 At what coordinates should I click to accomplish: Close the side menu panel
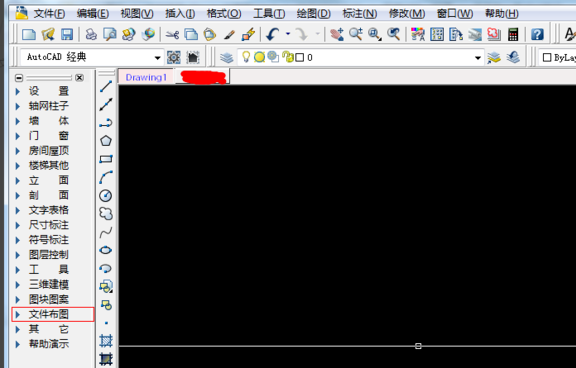tap(79, 77)
